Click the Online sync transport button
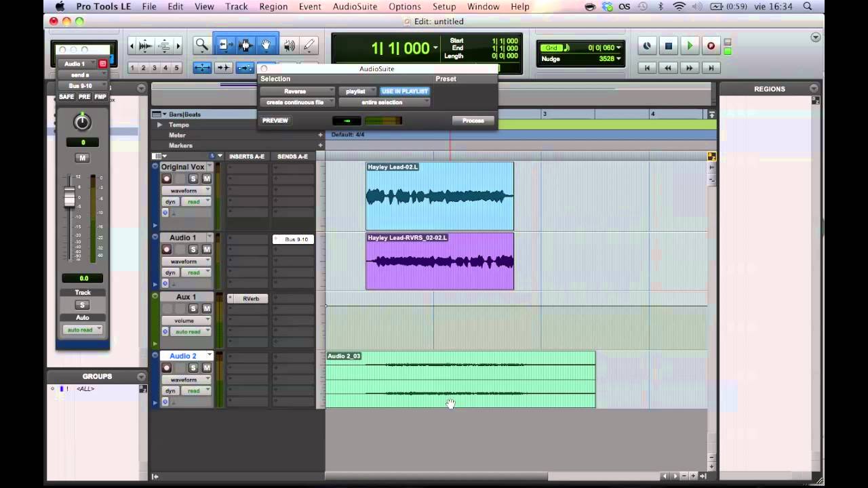Image resolution: width=868 pixels, height=488 pixels. (647, 46)
